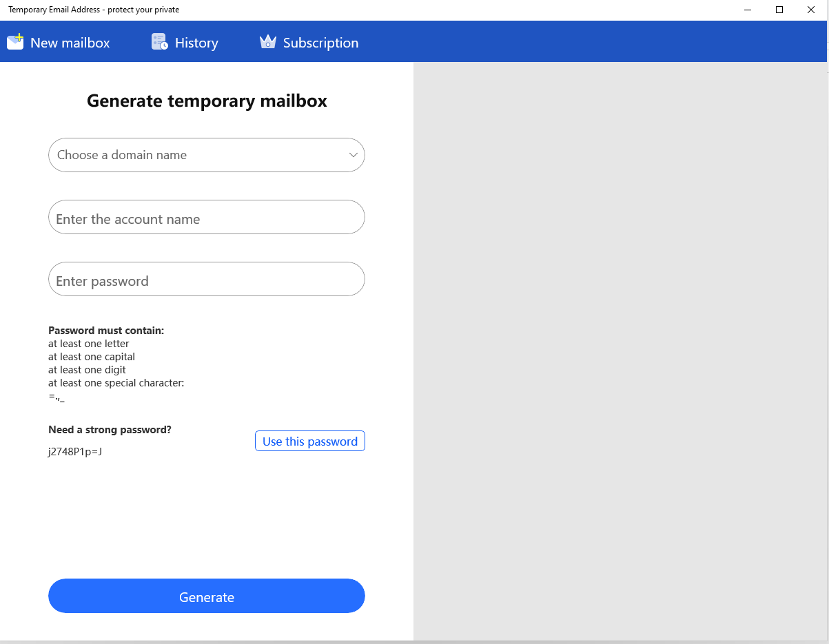Viewport: 829px width, 644px height.
Task: Click Use this password
Action: 309,441
